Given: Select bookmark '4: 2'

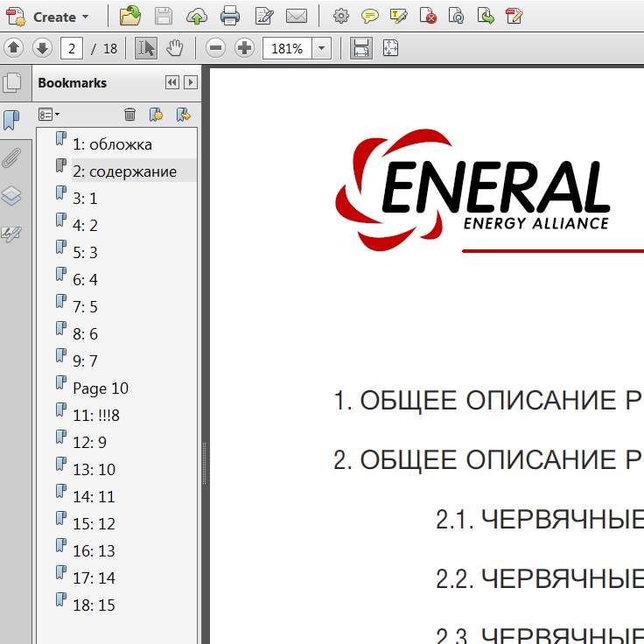Looking at the screenshot, I should click(x=85, y=226).
